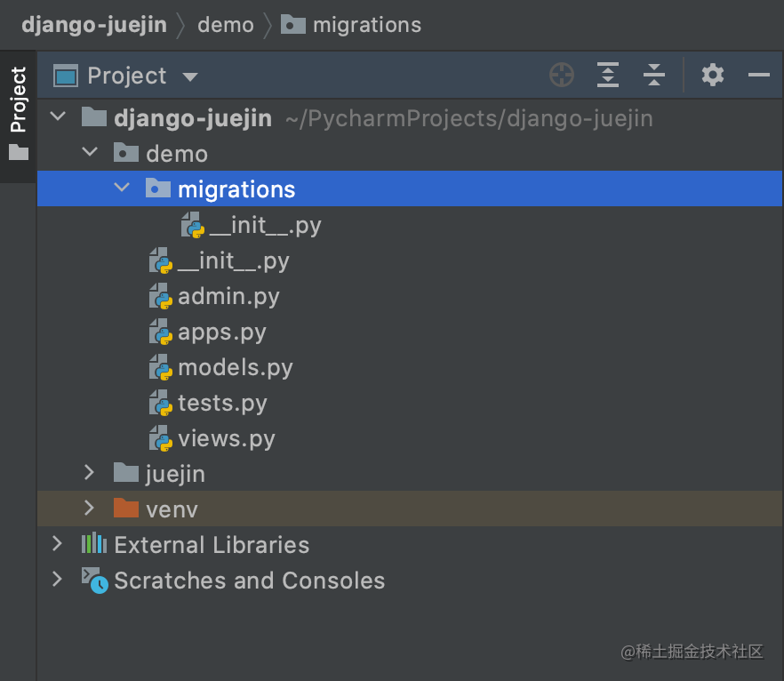This screenshot has height=681, width=784.
Task: Click the Scratches and Consoles clock icon
Action: [95, 580]
